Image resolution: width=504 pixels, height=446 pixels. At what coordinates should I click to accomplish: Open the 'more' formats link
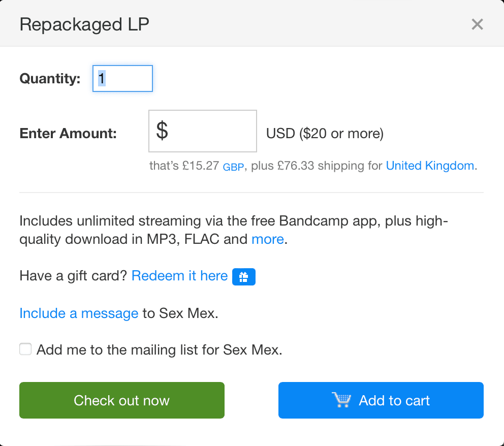pyautogui.click(x=268, y=239)
